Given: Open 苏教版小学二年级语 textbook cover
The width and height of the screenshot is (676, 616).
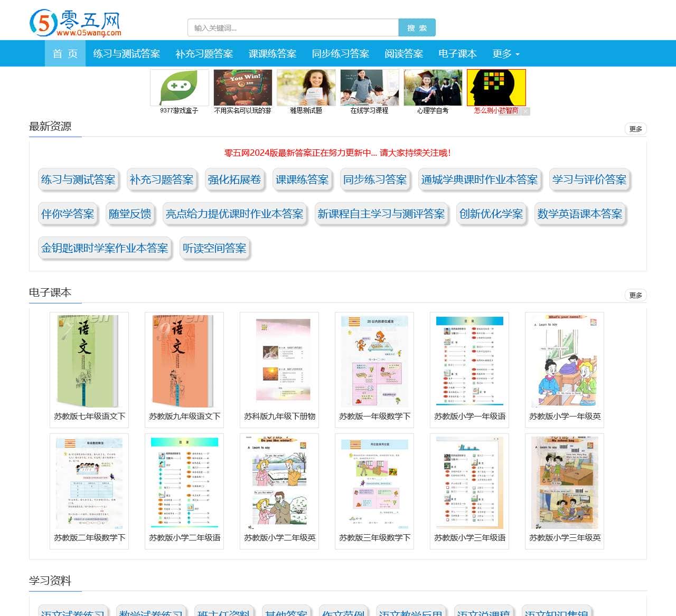Looking at the screenshot, I should pyautogui.click(x=184, y=483).
